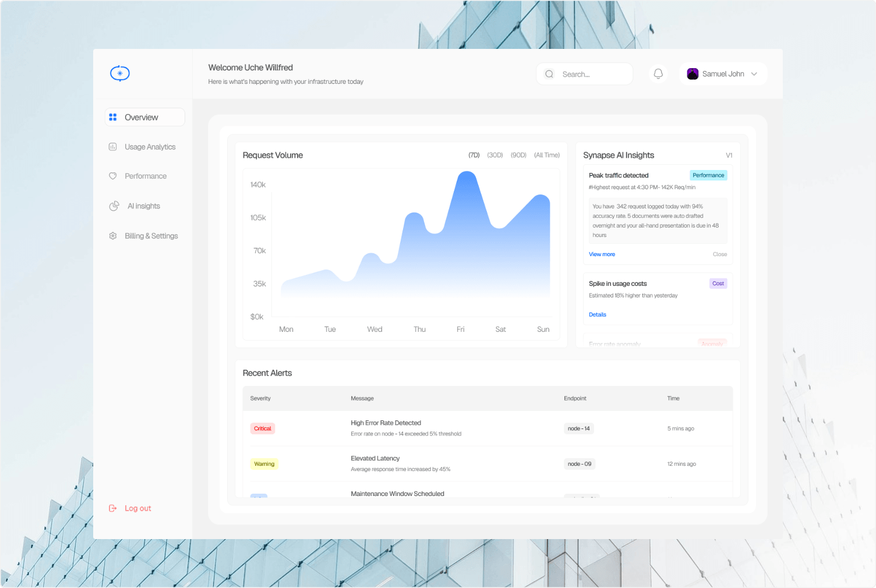
Task: Close the peak traffic insight card
Action: [720, 254]
